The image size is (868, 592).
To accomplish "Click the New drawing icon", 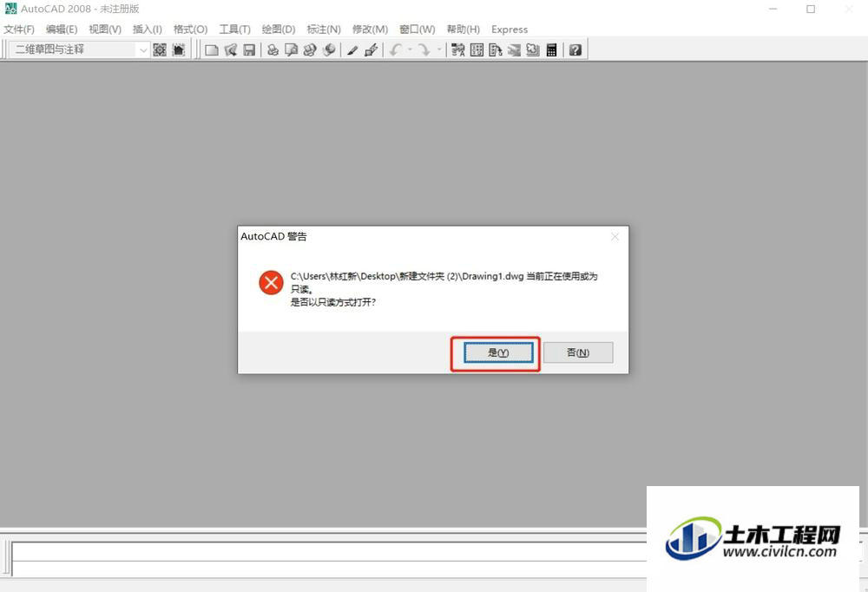I will point(212,49).
